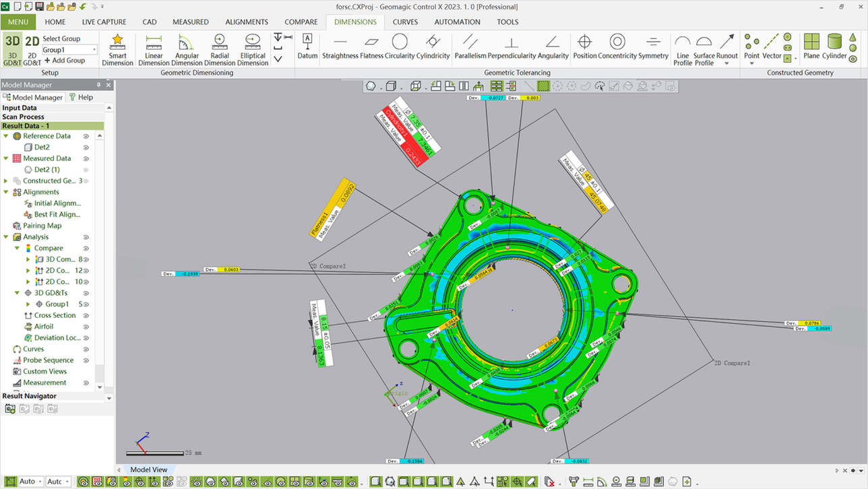
Task: Activate the Radial Dimension tool
Action: tap(220, 50)
